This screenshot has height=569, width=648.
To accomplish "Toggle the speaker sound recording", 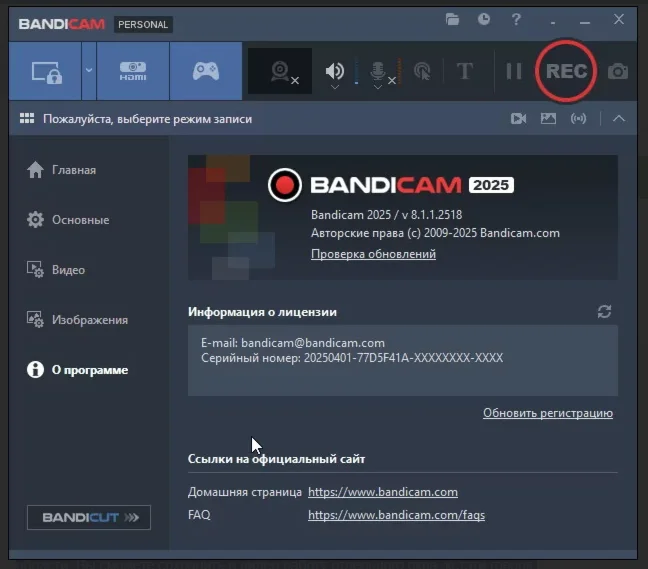I will [335, 71].
